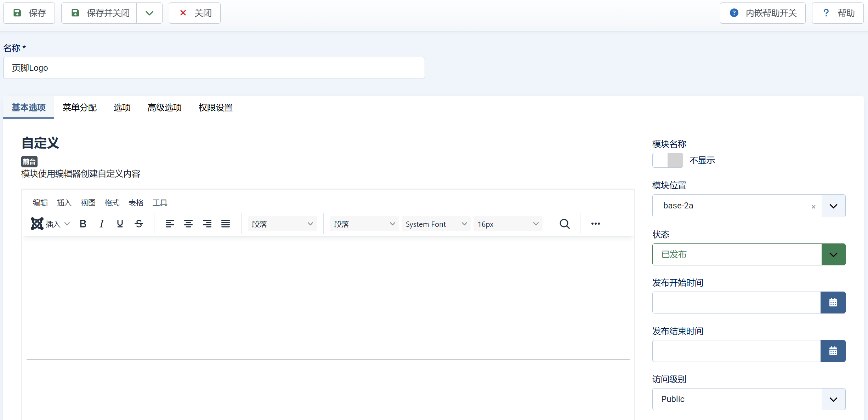Viewport: 868px width, 420px height.
Task: Toggle strikethrough formatting
Action: 139,224
